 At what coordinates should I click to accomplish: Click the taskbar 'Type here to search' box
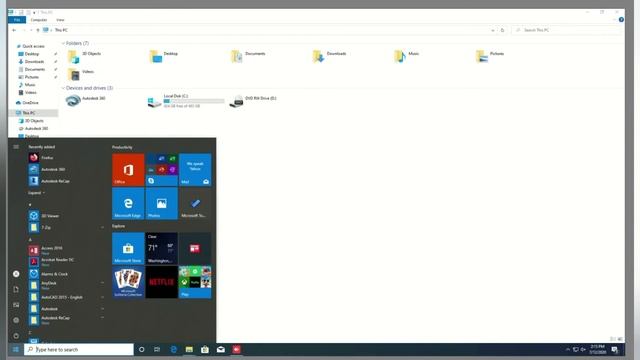point(79,349)
